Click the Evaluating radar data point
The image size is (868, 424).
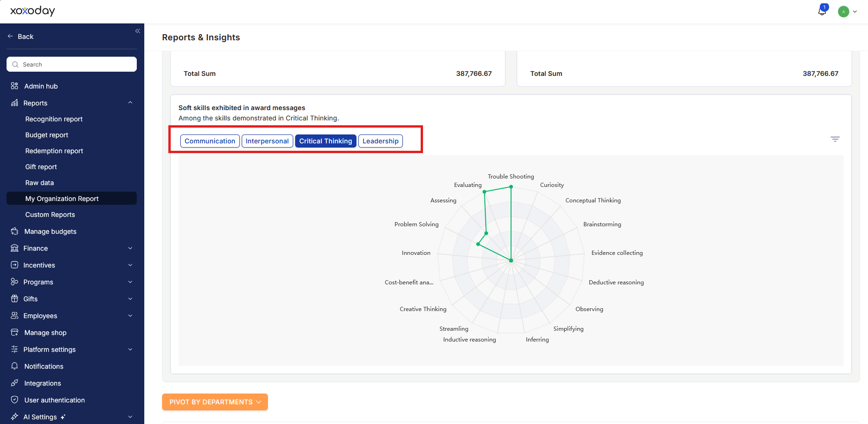point(484,191)
